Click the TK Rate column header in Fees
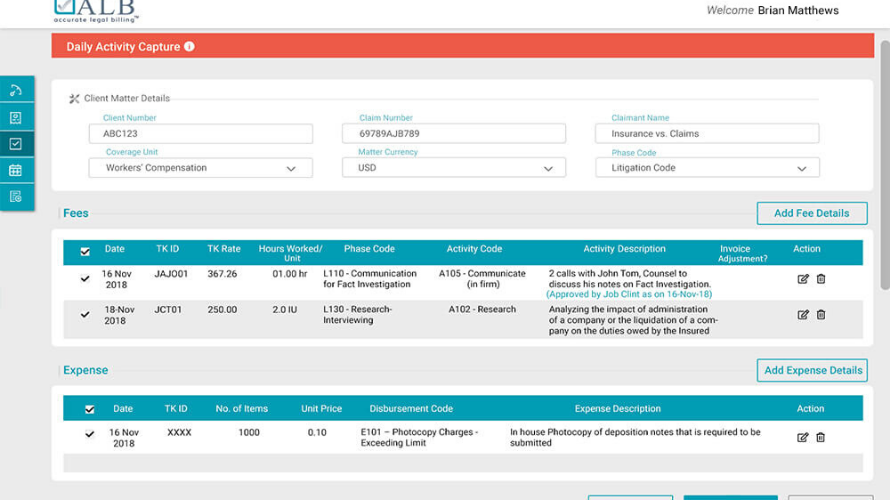 pos(224,249)
